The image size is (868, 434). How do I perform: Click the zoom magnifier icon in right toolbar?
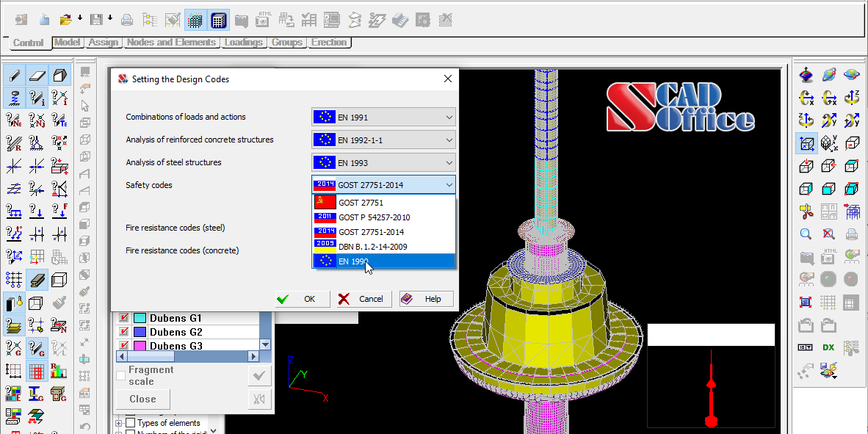click(x=806, y=234)
